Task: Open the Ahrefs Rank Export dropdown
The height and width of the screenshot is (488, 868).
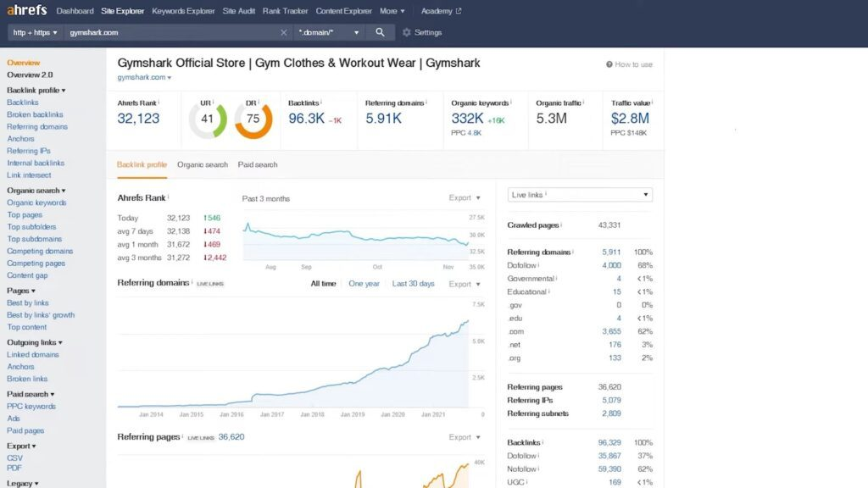Action: 465,197
